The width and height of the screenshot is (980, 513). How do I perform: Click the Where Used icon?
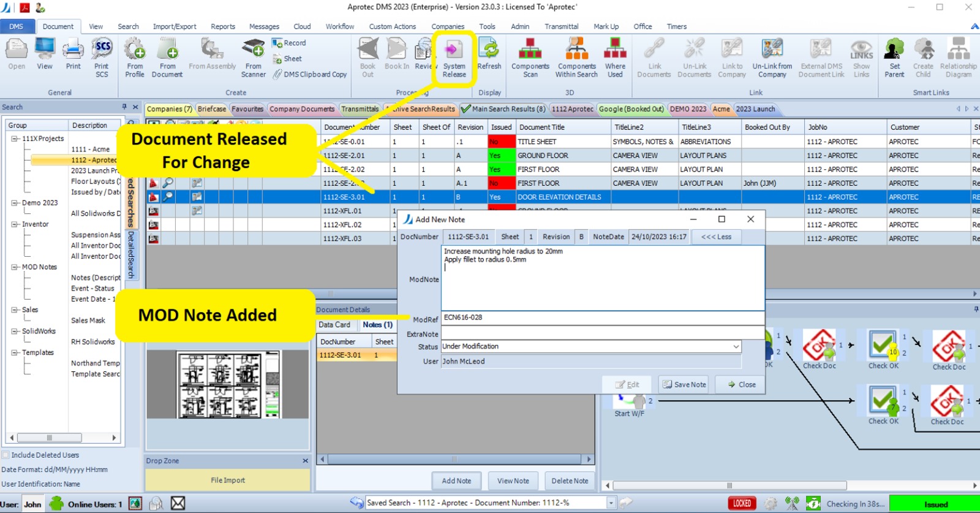[615, 58]
